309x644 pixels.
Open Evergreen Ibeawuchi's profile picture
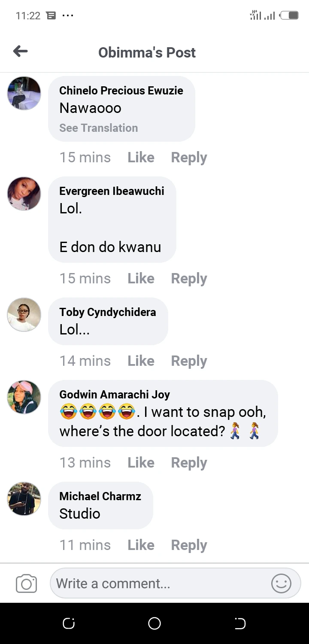point(24,194)
